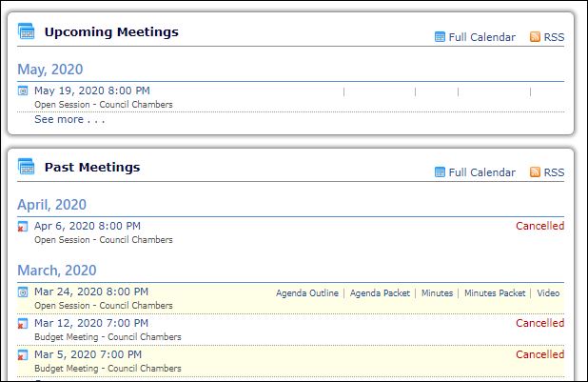588x382 pixels.
Task: Click the May 19, 2020 meeting icon
Action: point(23,90)
